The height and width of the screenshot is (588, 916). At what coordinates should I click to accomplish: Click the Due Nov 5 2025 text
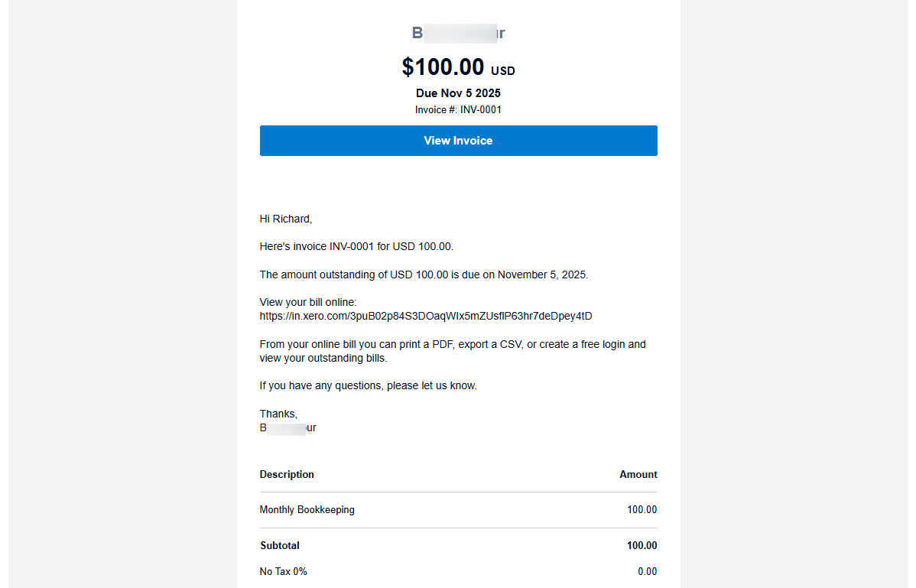tap(457, 93)
